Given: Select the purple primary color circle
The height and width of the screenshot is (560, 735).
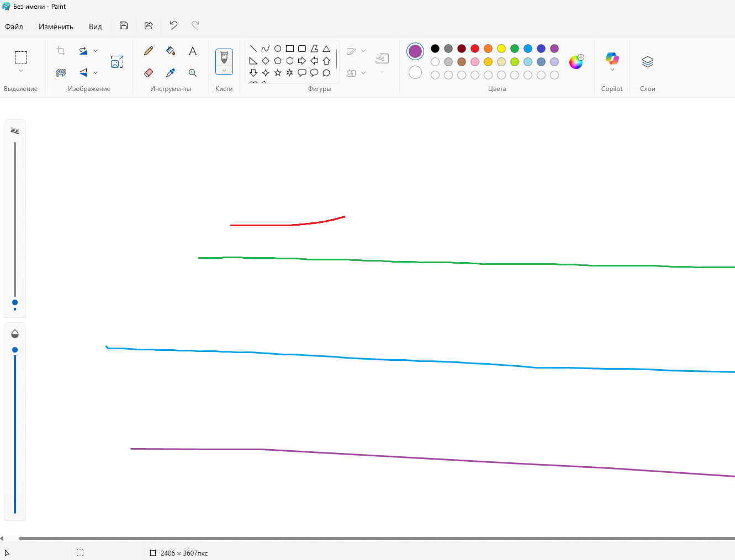Looking at the screenshot, I should coord(415,51).
